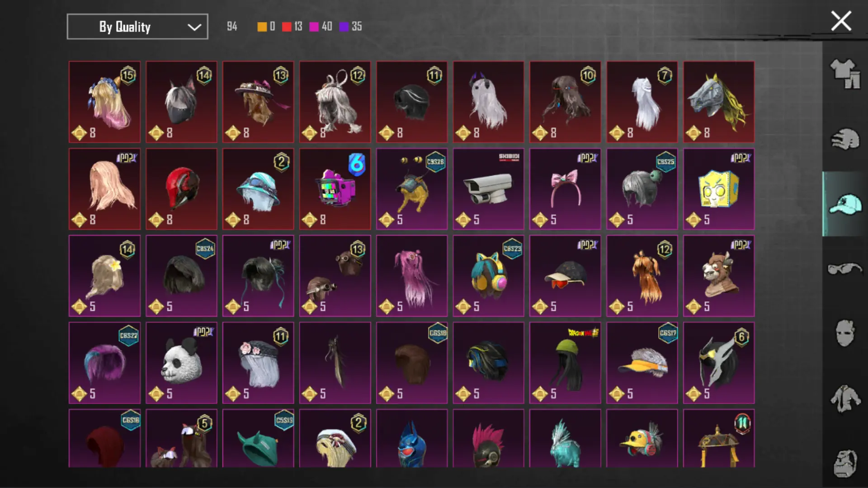Expand the By Quality sort dropdown
The height and width of the screenshot is (488, 868).
point(137,27)
